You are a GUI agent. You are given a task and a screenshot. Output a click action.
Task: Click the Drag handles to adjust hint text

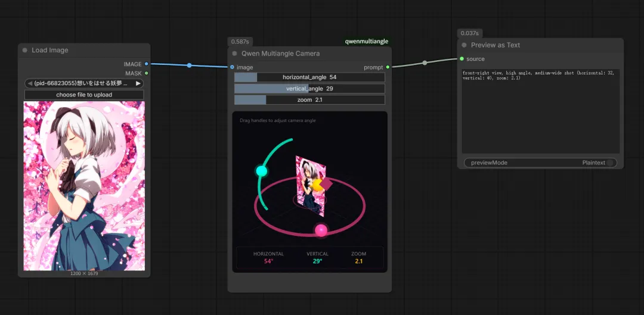pyautogui.click(x=278, y=121)
